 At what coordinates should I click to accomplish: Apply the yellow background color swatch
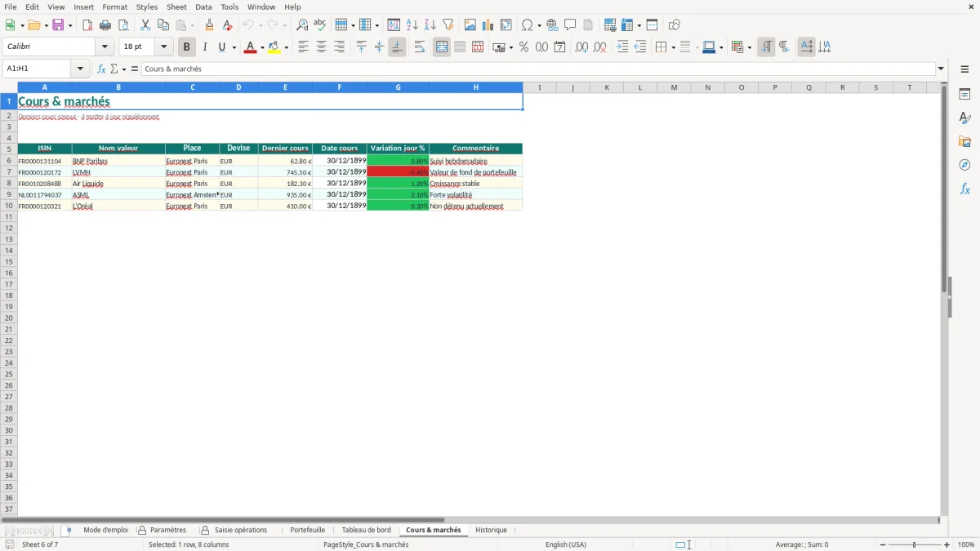[274, 47]
